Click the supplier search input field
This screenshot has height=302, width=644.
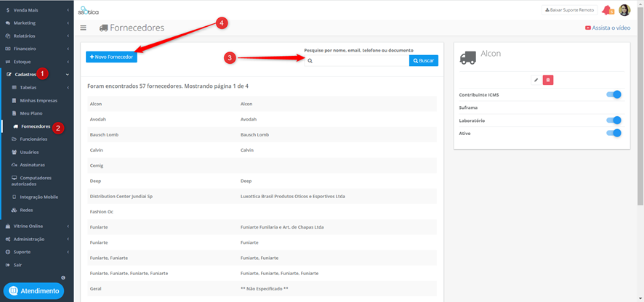356,61
